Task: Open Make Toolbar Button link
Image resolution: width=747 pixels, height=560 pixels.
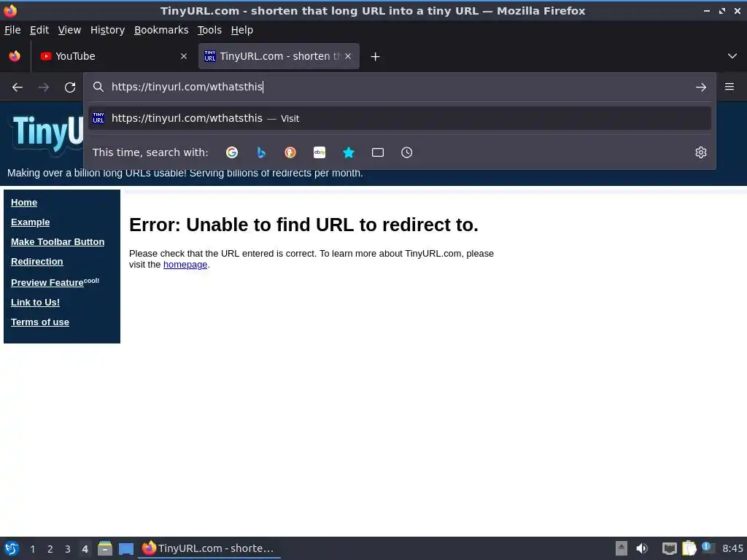Action: coord(58,242)
